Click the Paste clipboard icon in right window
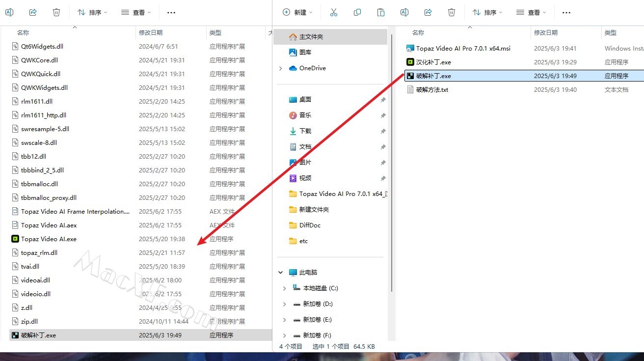Screen dimensions: 644x361 pyautogui.click(x=381, y=12)
